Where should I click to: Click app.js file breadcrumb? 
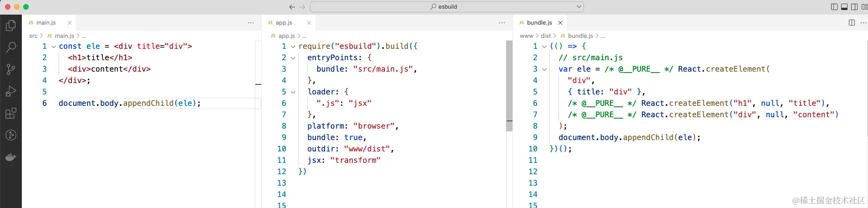(287, 36)
